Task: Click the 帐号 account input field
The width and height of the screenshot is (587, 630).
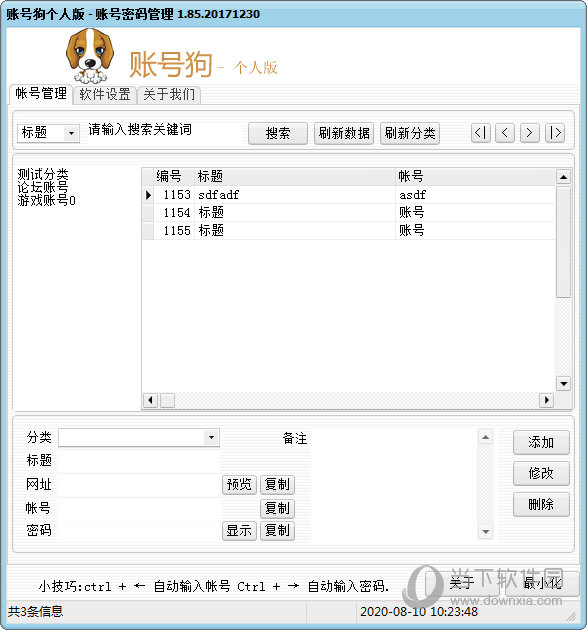Action: [139, 508]
